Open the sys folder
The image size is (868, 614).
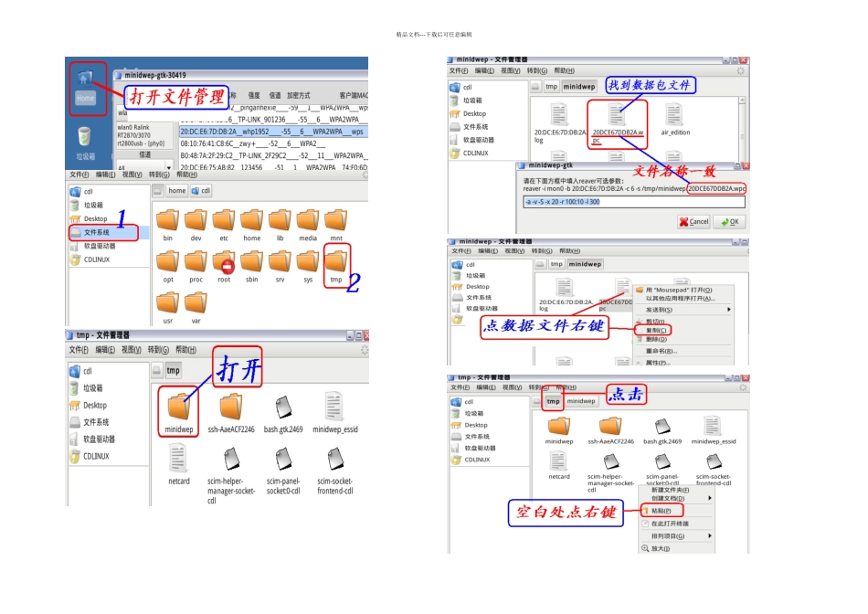pyautogui.click(x=308, y=266)
